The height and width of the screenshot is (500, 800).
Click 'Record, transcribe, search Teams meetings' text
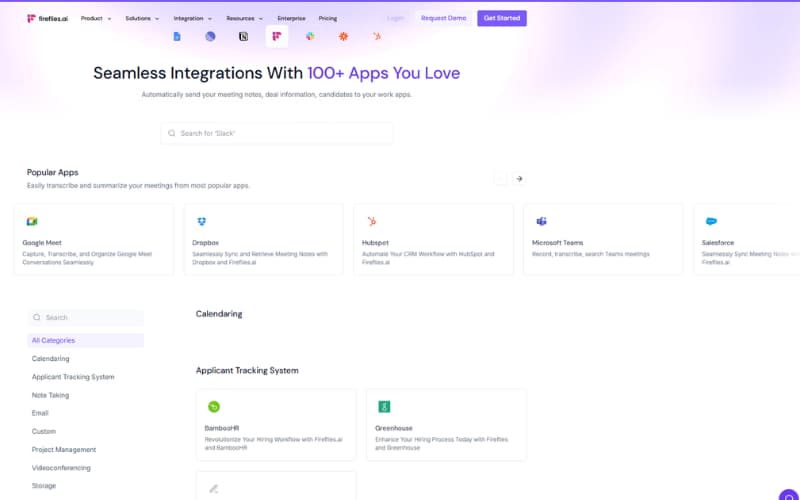[591, 254]
